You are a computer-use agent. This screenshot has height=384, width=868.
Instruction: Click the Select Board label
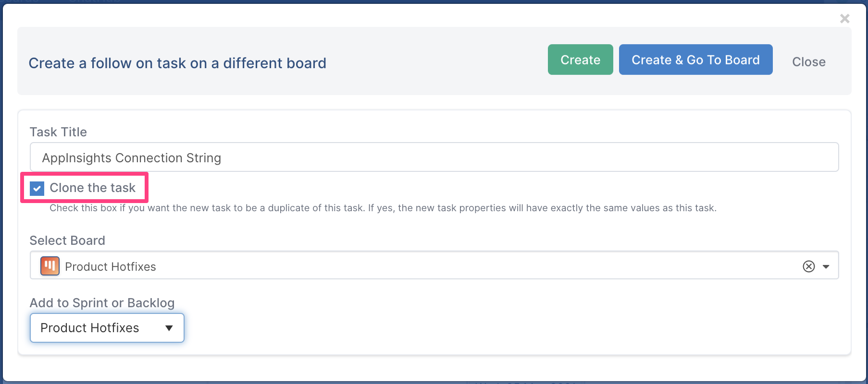pos(67,240)
